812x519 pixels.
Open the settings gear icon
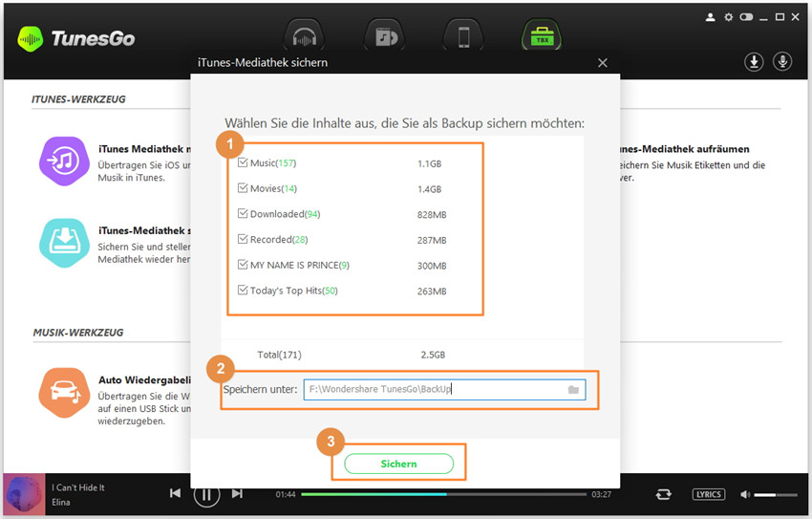729,17
